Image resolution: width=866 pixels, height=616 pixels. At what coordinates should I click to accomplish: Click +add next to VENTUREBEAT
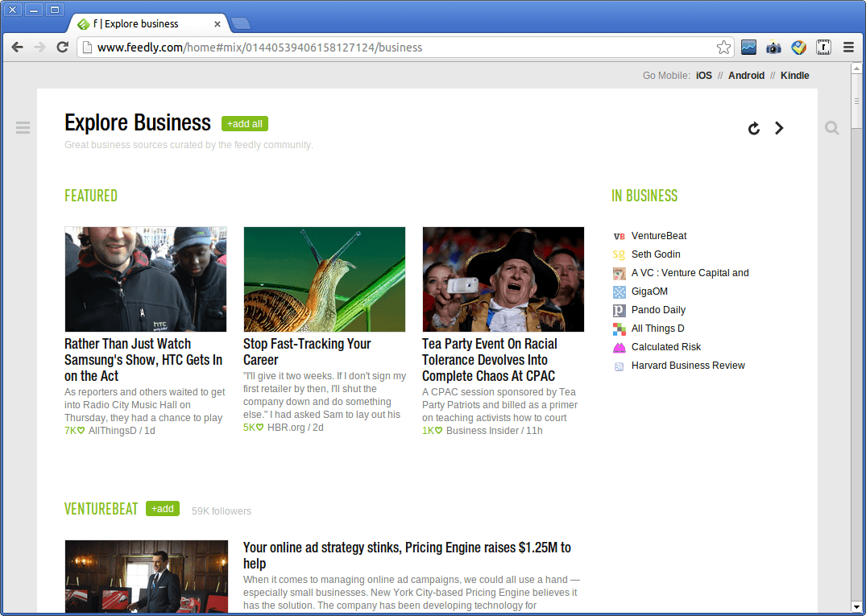(x=162, y=508)
